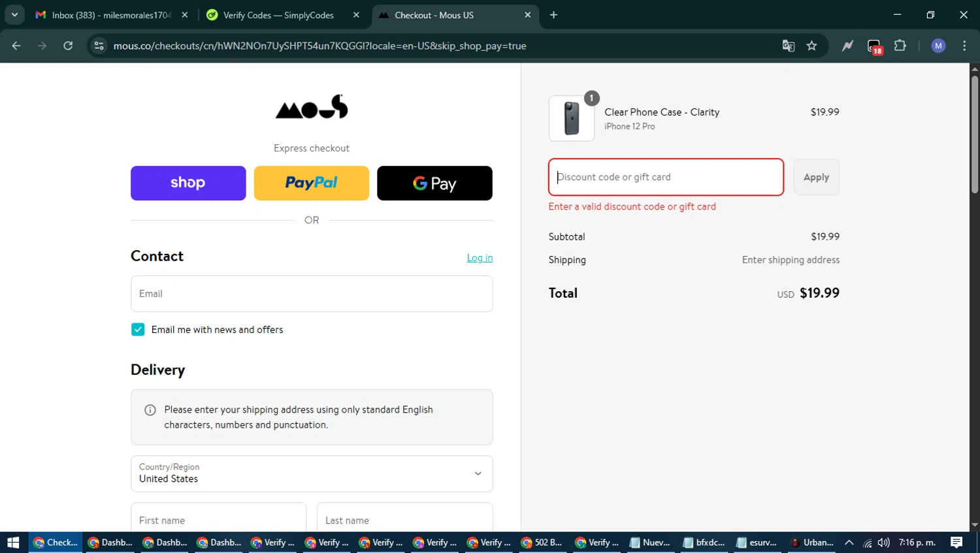Click the address bar URL
Viewport: 980px width, 553px height.
point(319,46)
